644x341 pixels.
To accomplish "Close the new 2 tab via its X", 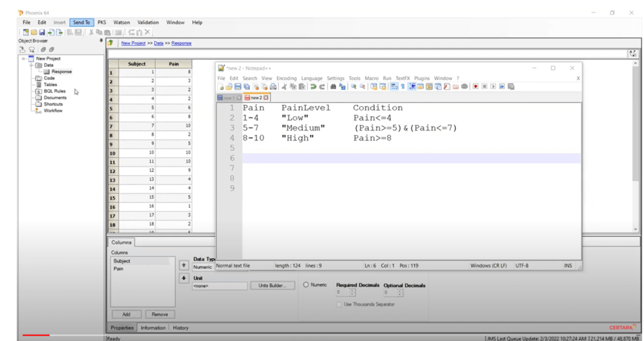I will point(266,98).
